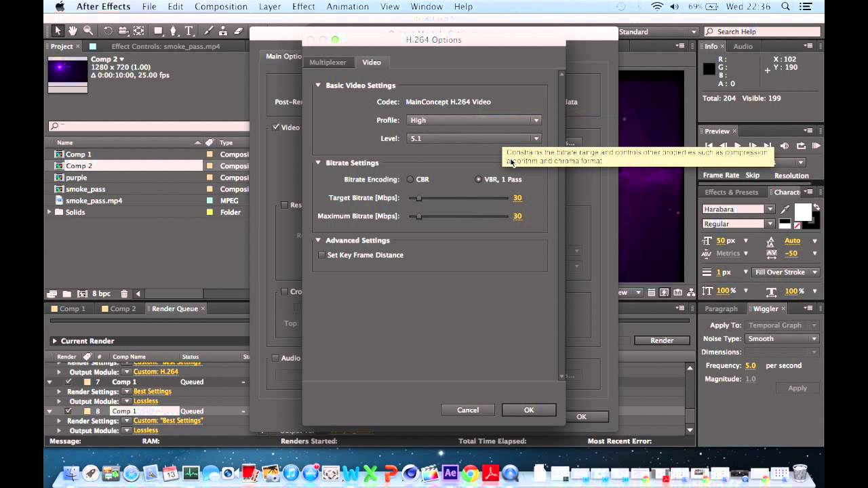Click the interpret footage icon in Project panel
Screen dimensions: 868x488
(x=52, y=293)
